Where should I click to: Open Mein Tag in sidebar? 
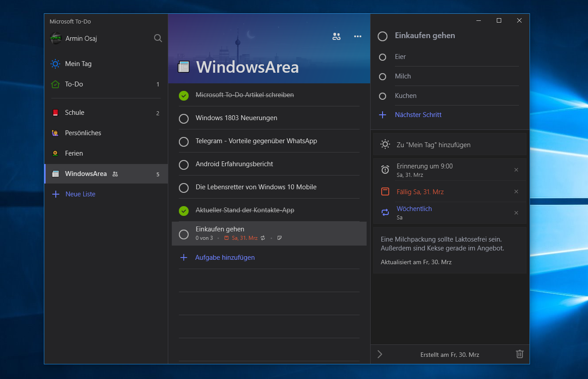(106, 64)
